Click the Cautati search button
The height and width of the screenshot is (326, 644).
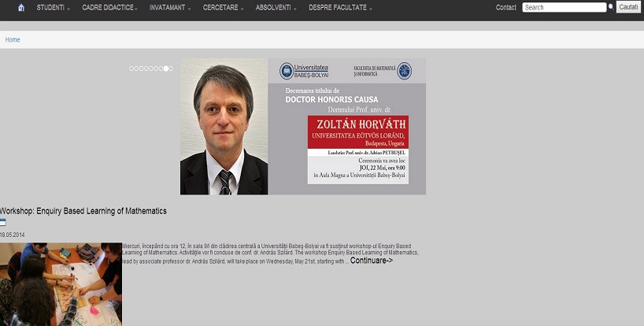point(628,7)
